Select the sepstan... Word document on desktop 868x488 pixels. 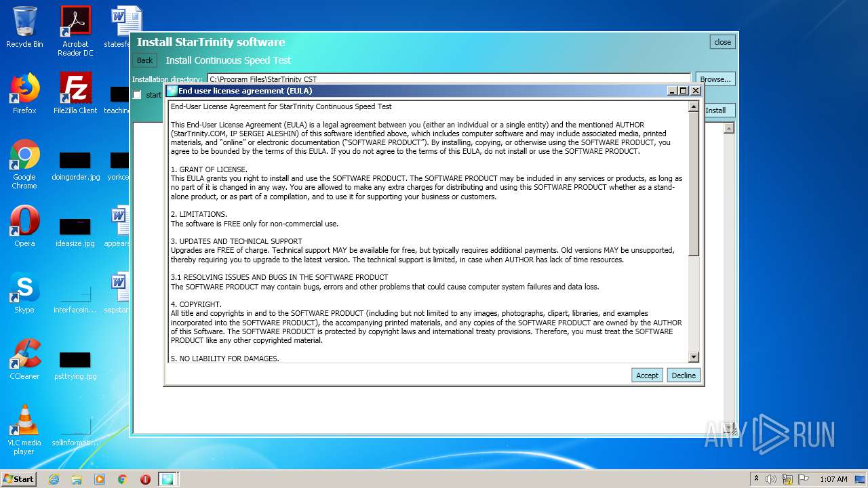(118, 293)
